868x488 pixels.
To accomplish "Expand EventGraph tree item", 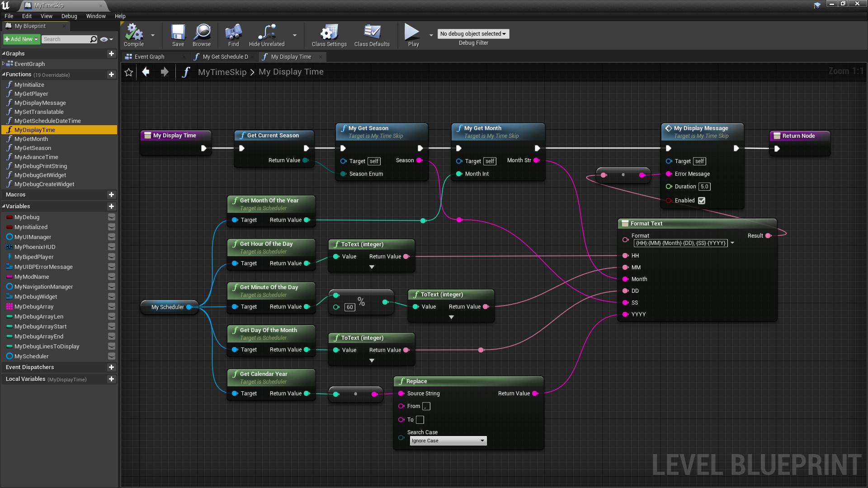I will [3, 64].
